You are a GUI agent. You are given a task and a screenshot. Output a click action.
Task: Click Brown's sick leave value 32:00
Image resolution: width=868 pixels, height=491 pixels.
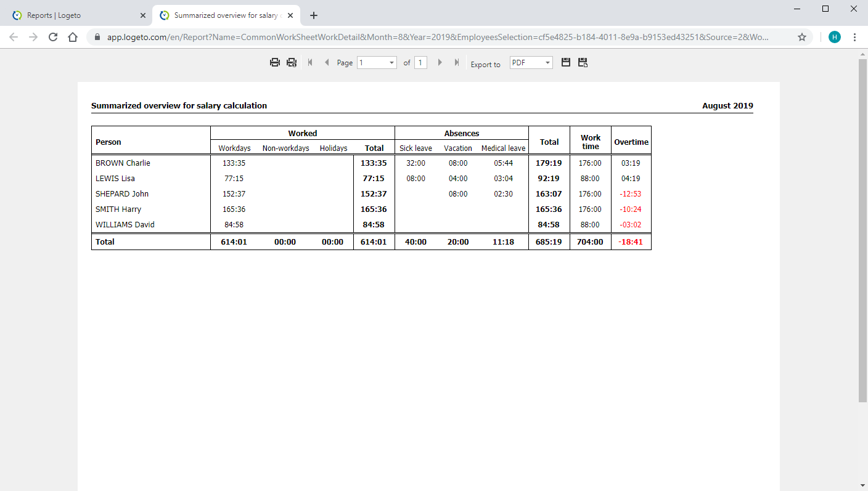point(416,163)
